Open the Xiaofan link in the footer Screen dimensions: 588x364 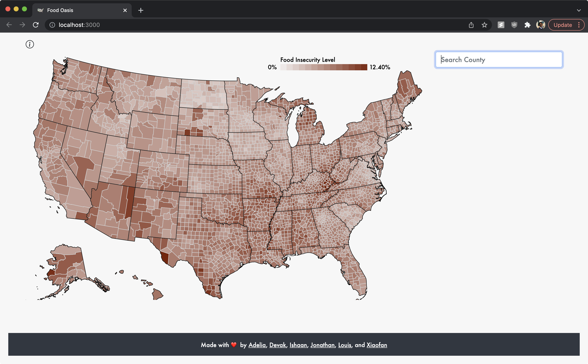(x=377, y=345)
